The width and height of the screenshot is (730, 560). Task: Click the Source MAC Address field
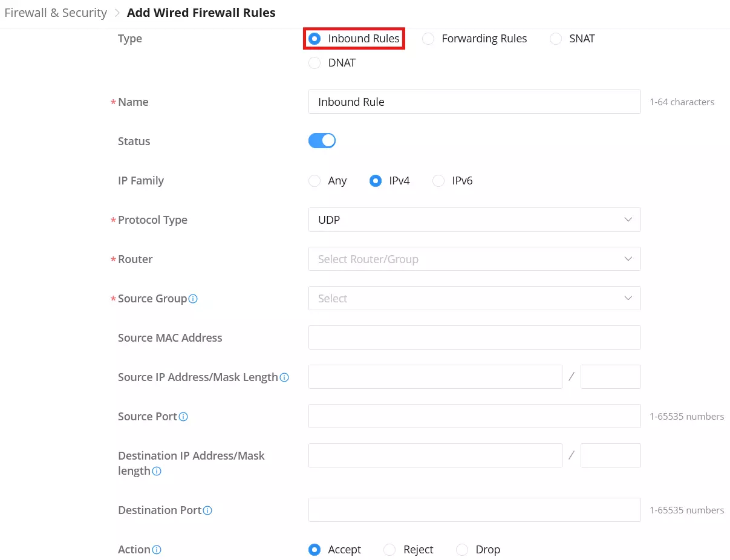point(474,337)
